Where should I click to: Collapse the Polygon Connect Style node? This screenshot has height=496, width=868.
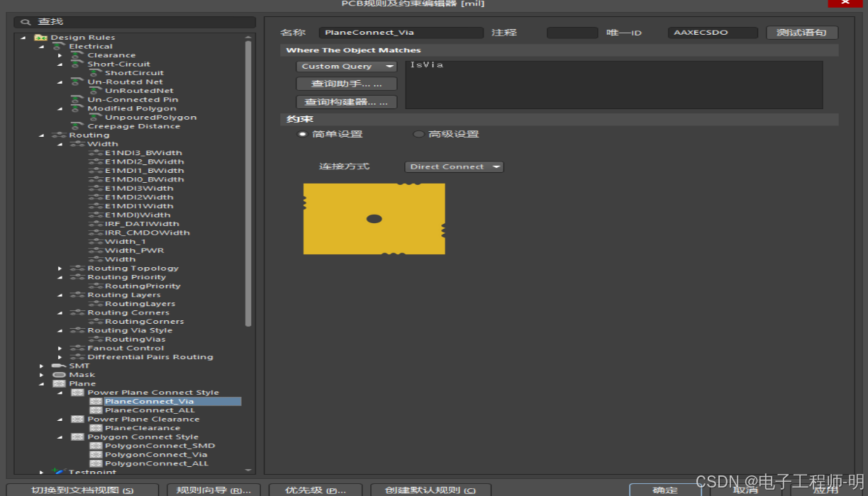pyautogui.click(x=60, y=437)
